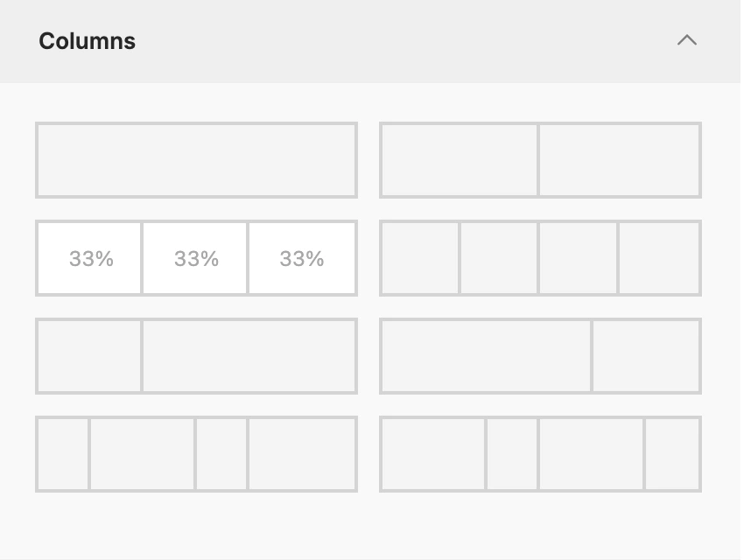Click the narrow first cell of the narrow-wide-narrow-wide layout
Viewport: 751px width, 560px height.
point(63,454)
